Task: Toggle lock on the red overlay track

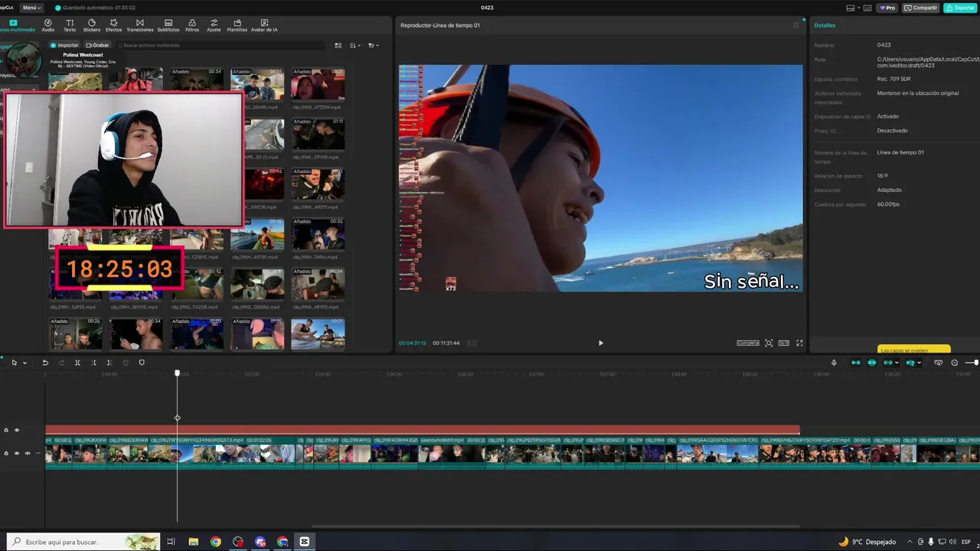Action: (6, 430)
